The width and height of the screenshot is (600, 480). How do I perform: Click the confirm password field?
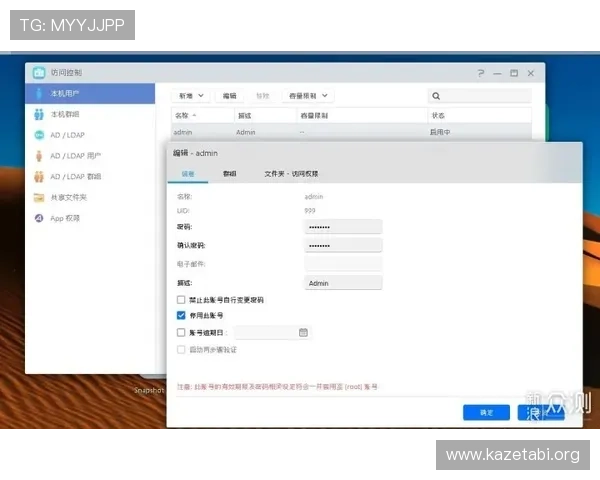pyautogui.click(x=343, y=245)
